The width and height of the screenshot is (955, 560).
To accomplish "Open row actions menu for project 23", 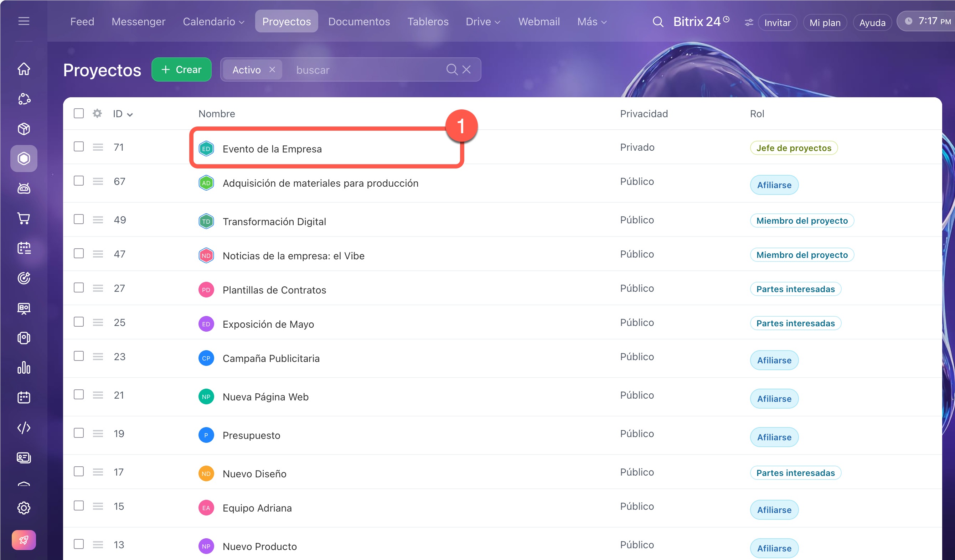I will [x=98, y=357].
